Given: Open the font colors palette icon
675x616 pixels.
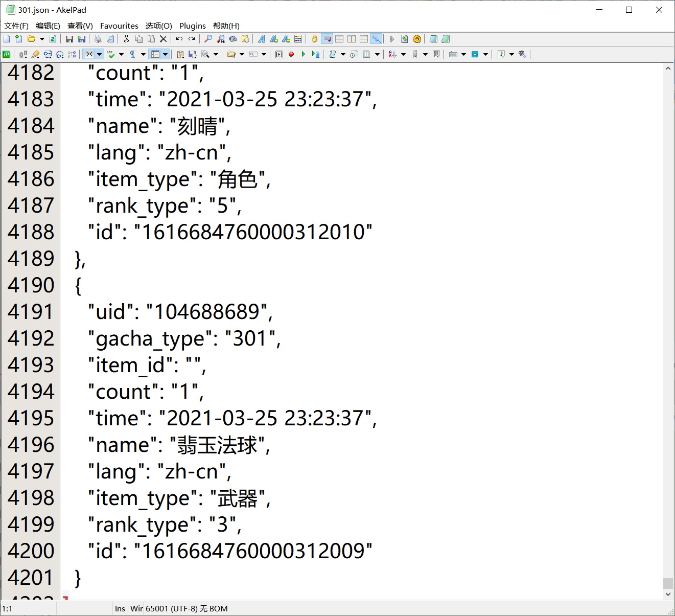Looking at the screenshot, I should 298,38.
